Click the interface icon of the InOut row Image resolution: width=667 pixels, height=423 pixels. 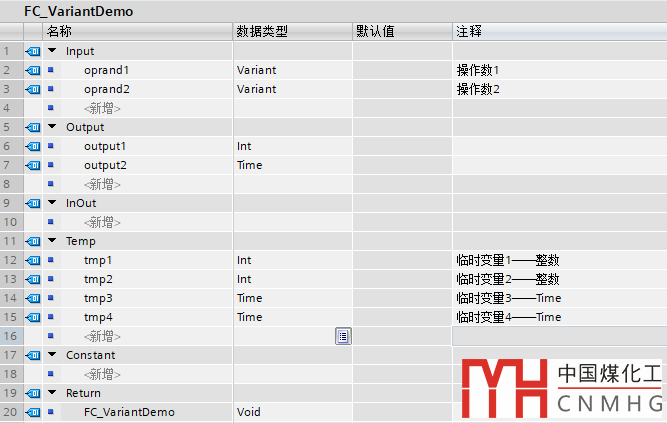pos(33,203)
